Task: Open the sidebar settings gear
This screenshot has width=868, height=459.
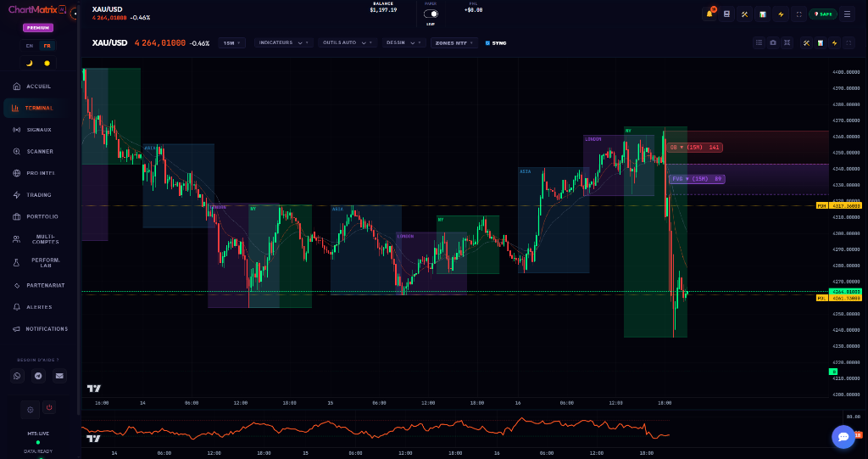Action: pos(30,410)
